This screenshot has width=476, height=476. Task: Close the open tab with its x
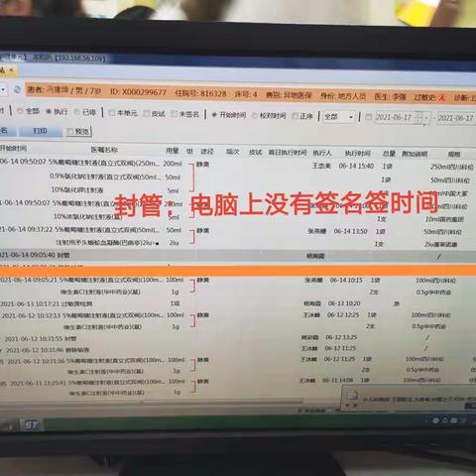11,69
